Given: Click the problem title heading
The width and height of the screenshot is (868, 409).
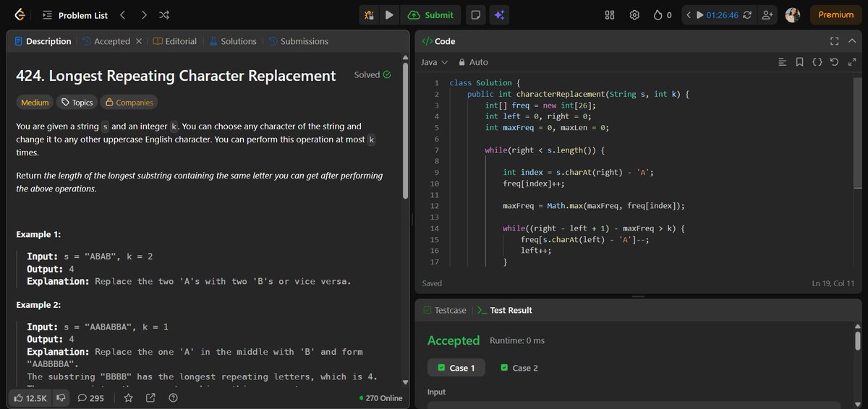Looking at the screenshot, I should pos(176,76).
